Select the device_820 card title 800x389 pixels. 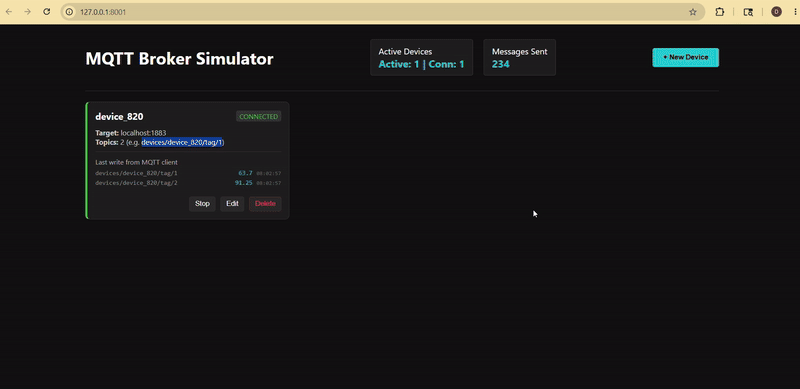click(x=119, y=117)
